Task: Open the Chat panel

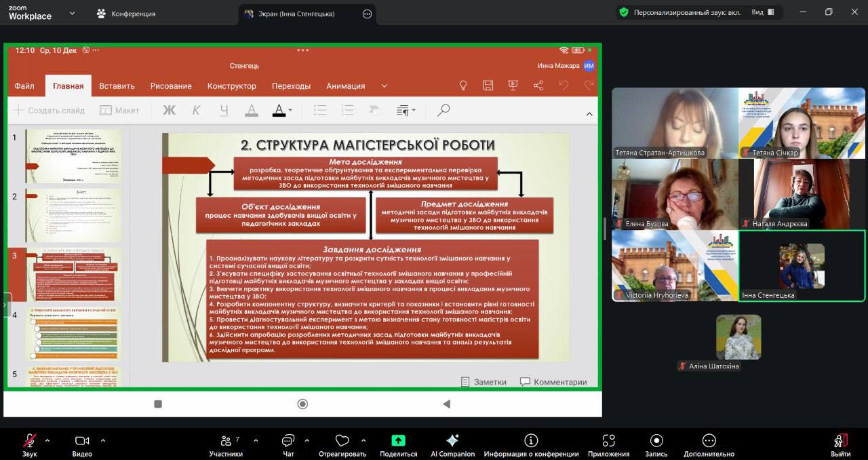Action: [x=288, y=445]
